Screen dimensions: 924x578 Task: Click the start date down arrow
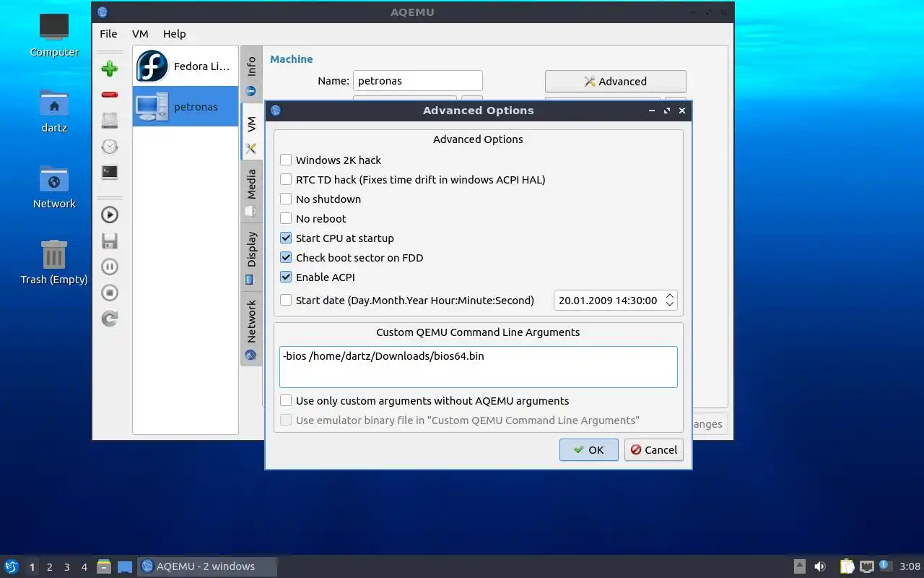(670, 305)
